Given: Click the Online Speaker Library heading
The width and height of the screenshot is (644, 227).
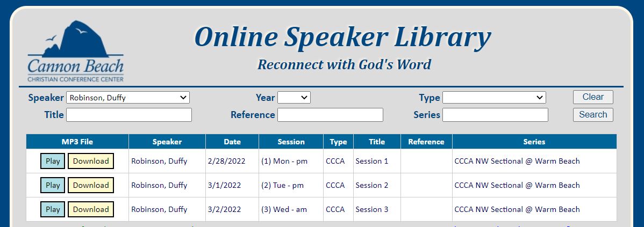Looking at the screenshot, I should pos(342,37).
